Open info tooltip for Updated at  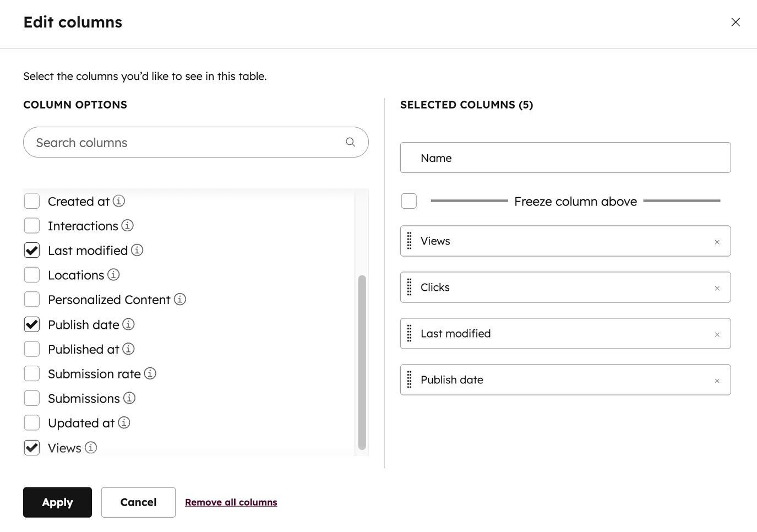(124, 422)
